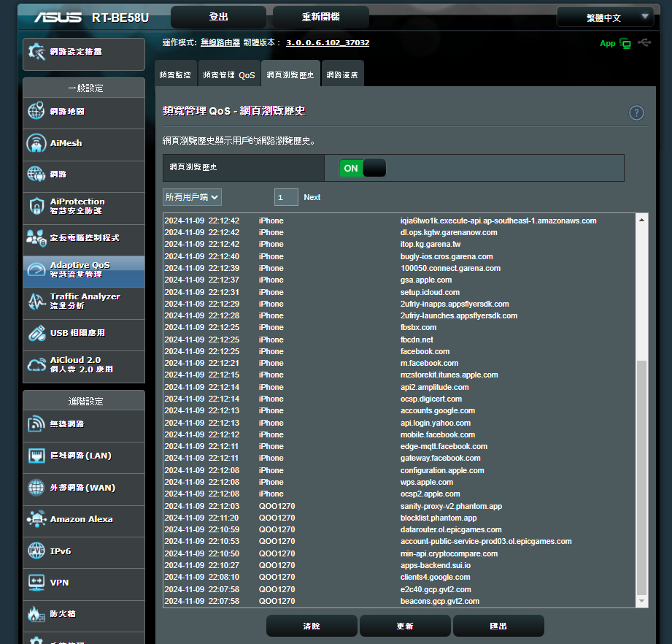Open Traffic Analyzer waveform icon
This screenshot has width=672, height=644.
pyautogui.click(x=36, y=301)
